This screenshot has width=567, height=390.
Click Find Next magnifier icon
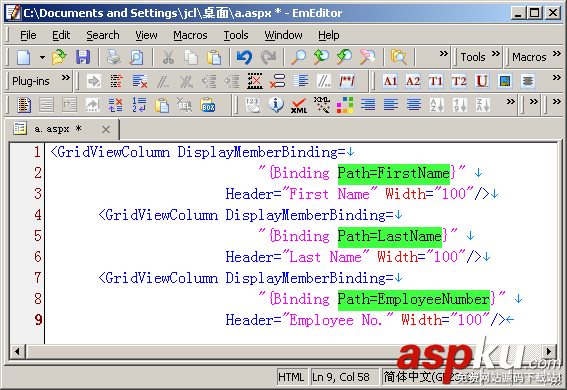coord(321,57)
